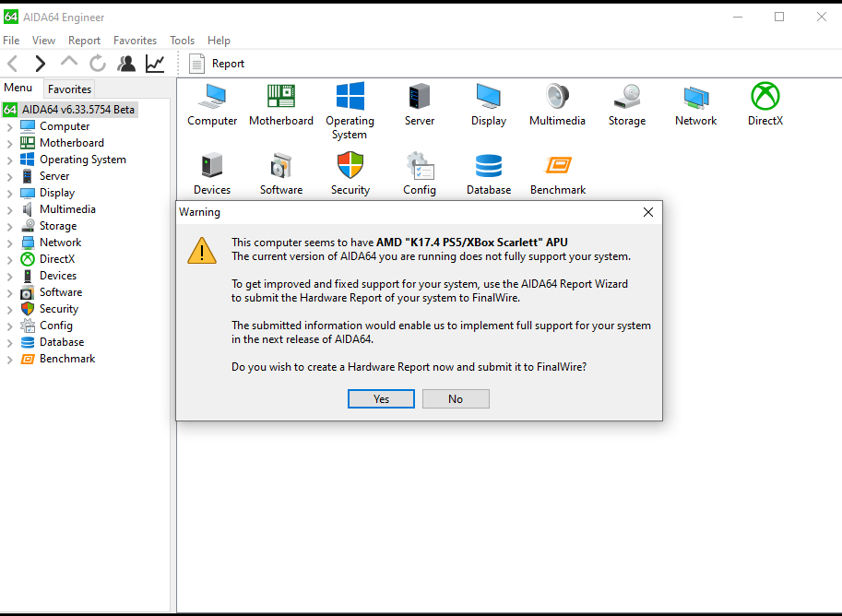Go back with the toolbar back arrow
This screenshot has width=842, height=616.
point(14,64)
